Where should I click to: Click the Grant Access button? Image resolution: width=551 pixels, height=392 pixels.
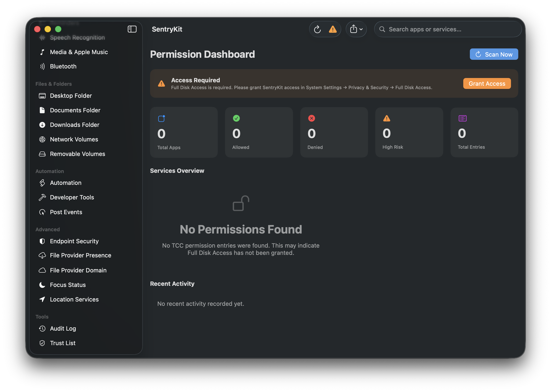[487, 83]
